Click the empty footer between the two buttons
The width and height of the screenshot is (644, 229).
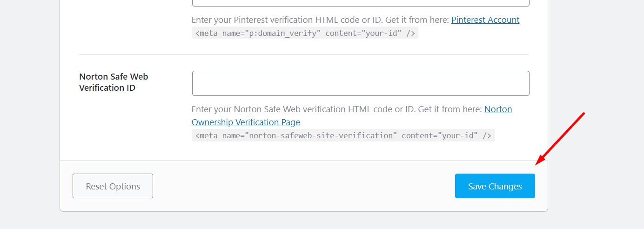coord(302,186)
